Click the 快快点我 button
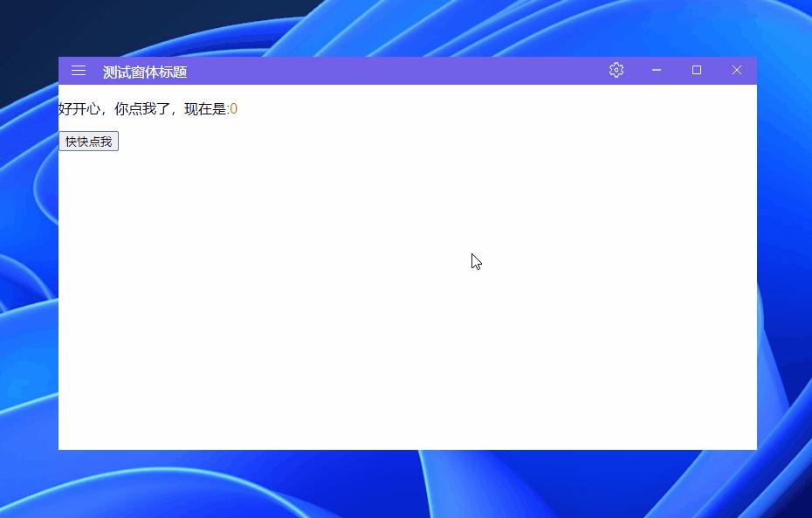This screenshot has height=518, width=812. tap(88, 141)
